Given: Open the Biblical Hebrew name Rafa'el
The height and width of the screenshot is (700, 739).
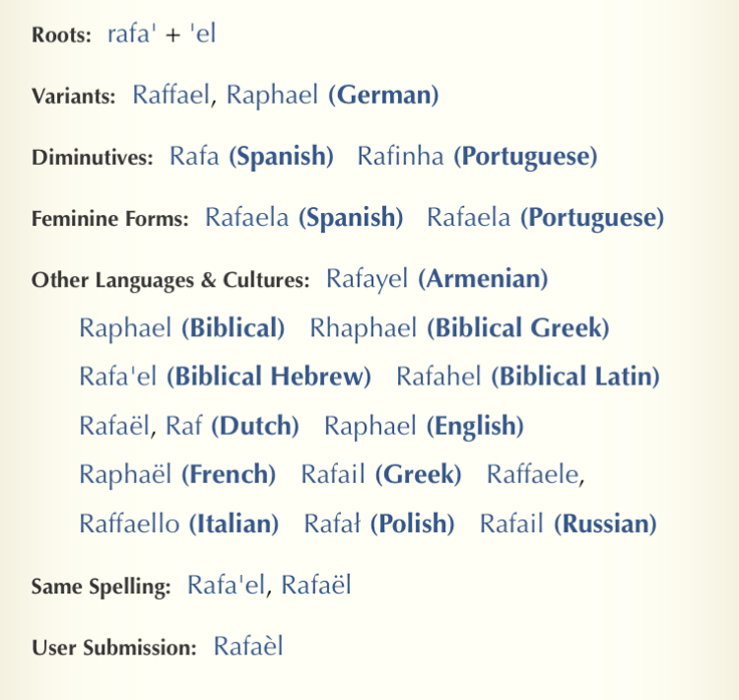Looking at the screenshot, I should click(118, 376).
